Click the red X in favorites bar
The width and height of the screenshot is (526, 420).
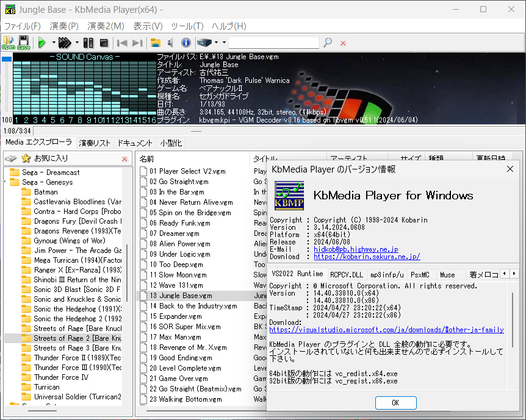point(125,159)
